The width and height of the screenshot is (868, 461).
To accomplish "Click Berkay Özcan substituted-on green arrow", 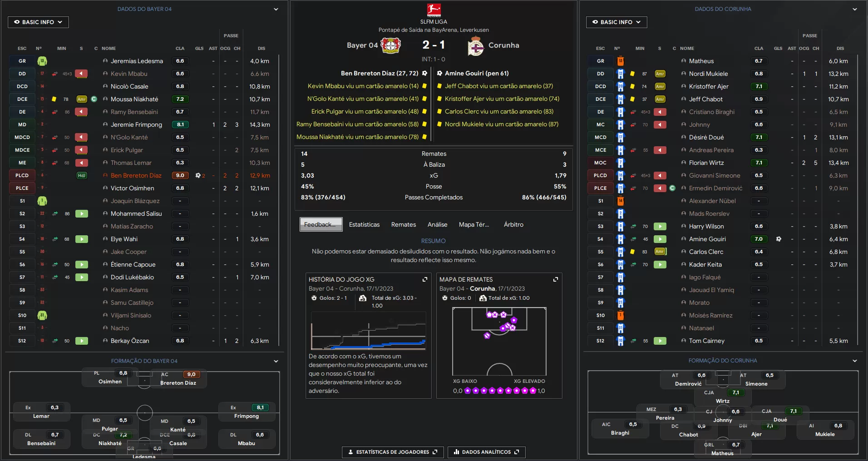I will pos(82,341).
